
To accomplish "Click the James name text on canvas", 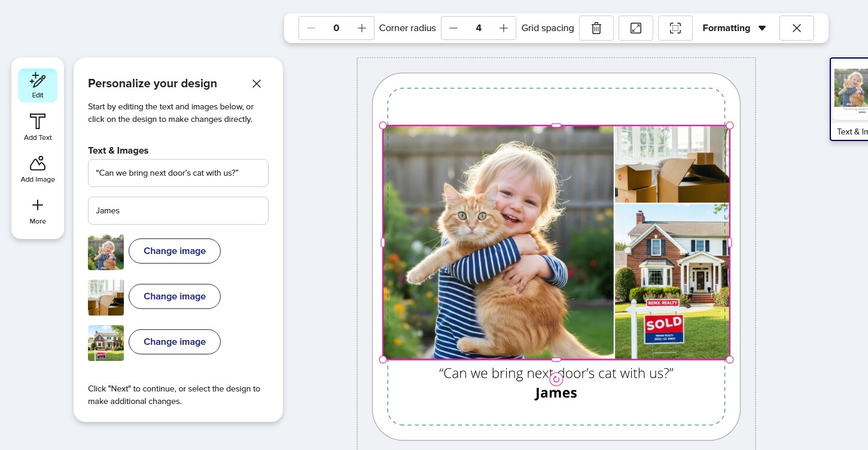I will (556, 393).
